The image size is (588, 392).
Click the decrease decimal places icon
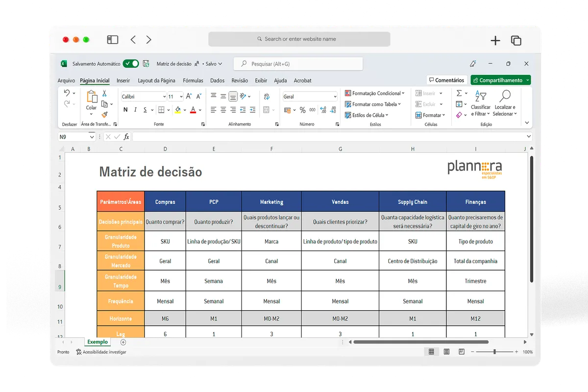(333, 110)
